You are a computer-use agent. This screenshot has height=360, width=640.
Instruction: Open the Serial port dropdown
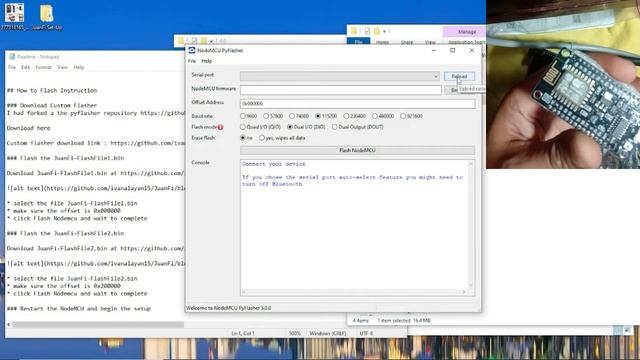[x=340, y=76]
